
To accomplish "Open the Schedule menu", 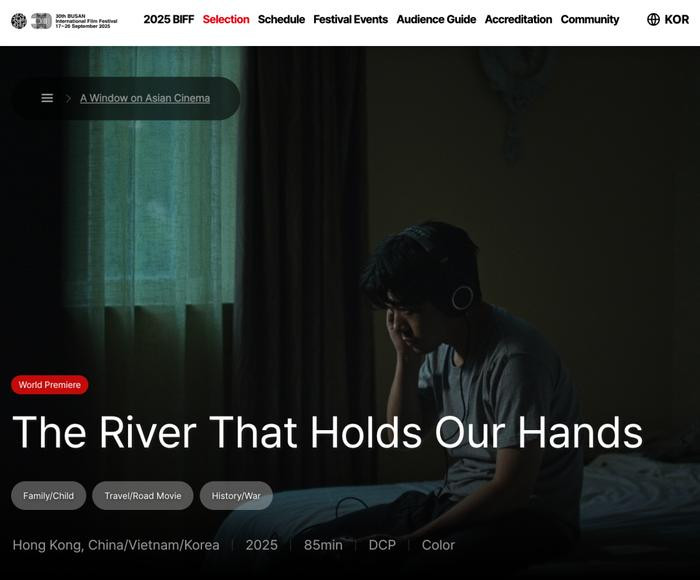I will [281, 19].
